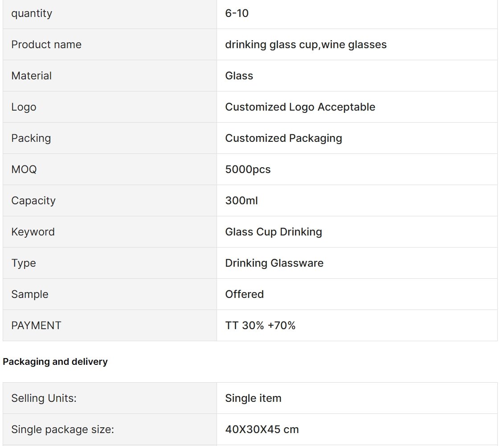Select the Product name label cell
504x446 pixels.
[x=110, y=45]
